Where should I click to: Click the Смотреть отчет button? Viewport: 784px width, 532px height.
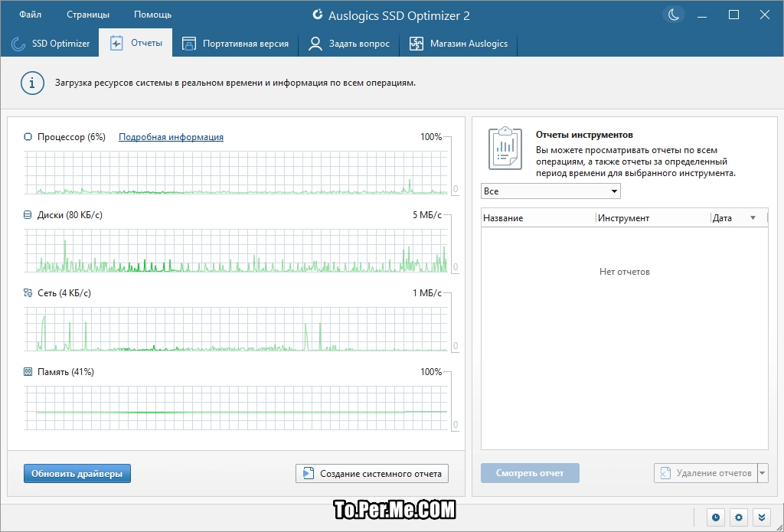[530, 473]
